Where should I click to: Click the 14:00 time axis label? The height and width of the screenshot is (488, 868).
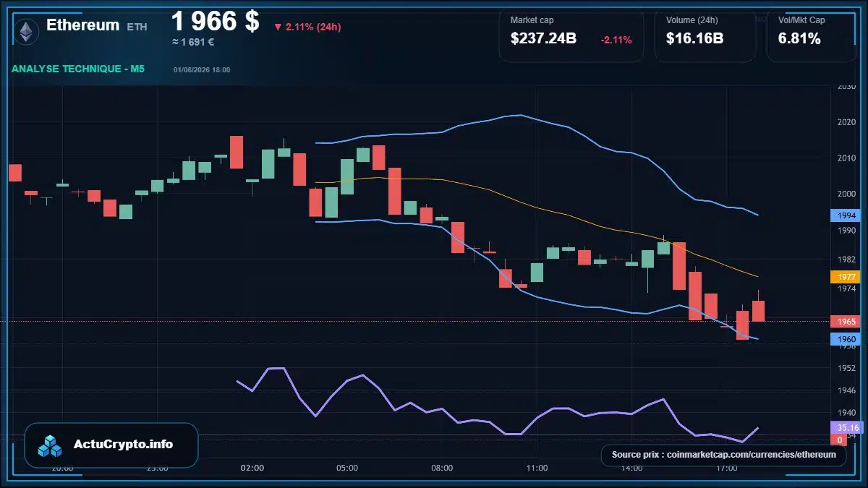[x=631, y=468]
